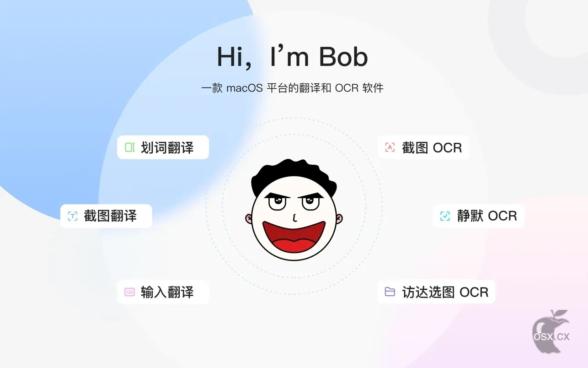Choose the 截图 OCR label text
Screen dimensions: 588x368
point(432,147)
